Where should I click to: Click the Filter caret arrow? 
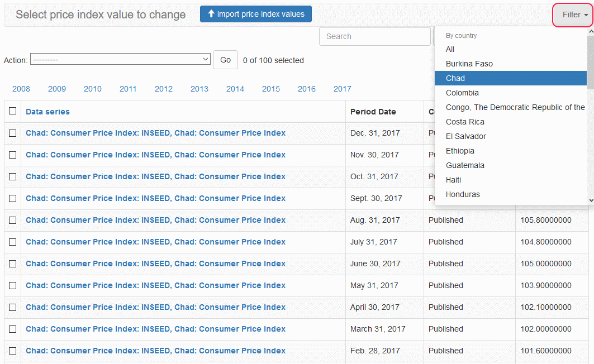[x=586, y=16]
